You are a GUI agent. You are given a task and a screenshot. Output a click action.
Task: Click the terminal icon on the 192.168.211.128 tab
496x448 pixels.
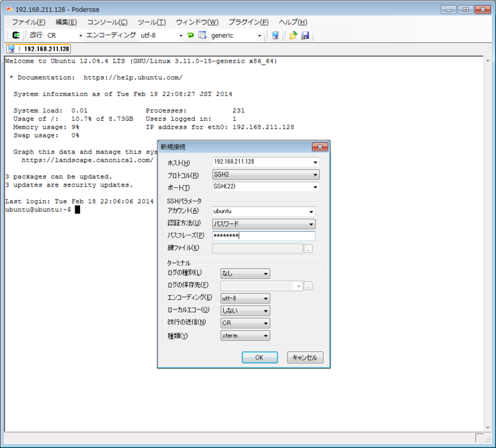[11, 49]
